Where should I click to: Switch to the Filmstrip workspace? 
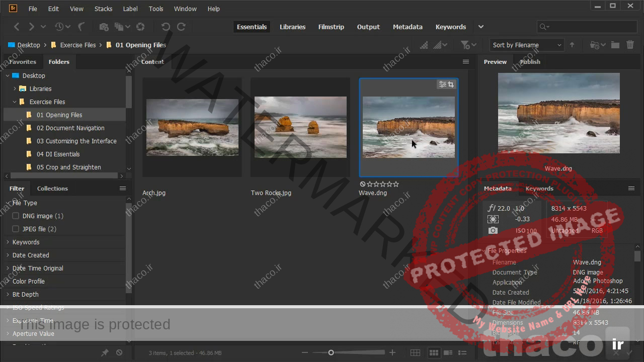pos(331,27)
